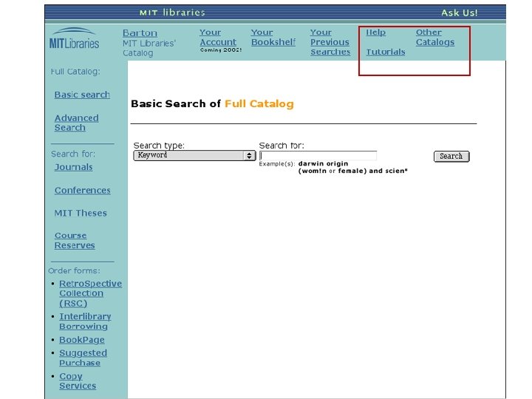Open Copy Services link

pyautogui.click(x=78, y=381)
